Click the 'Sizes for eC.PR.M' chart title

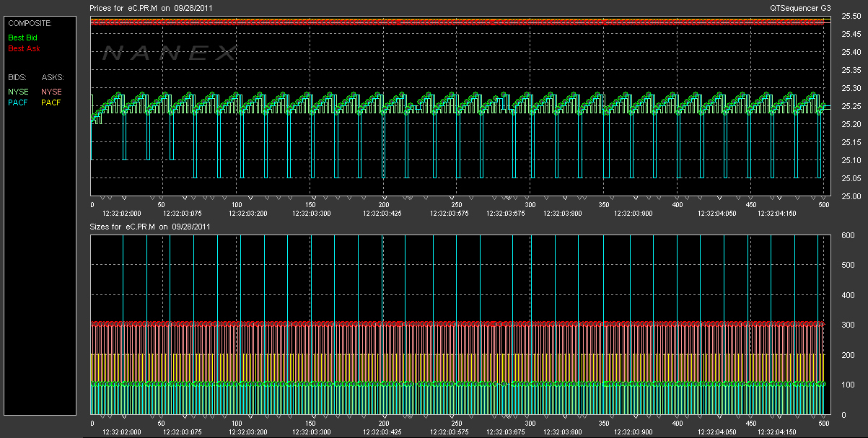(150, 227)
